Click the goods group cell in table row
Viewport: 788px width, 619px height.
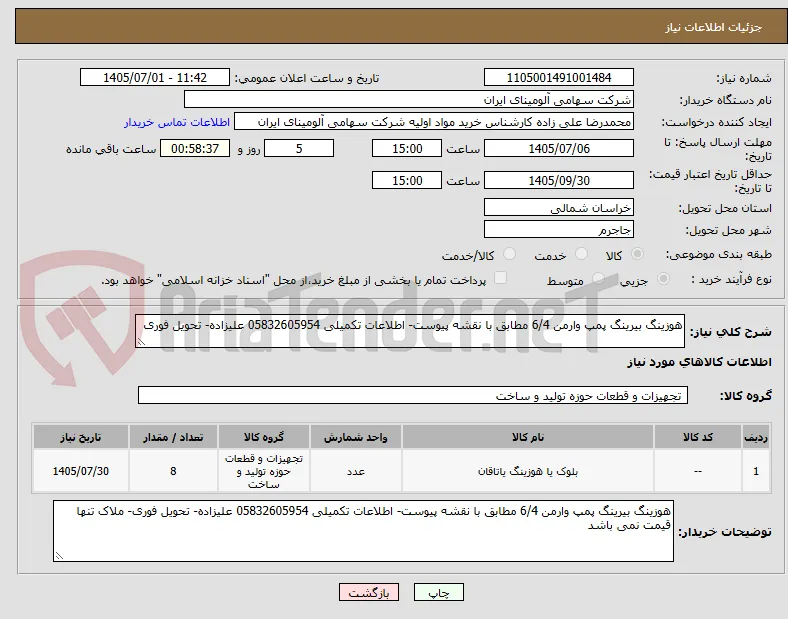[264, 471]
